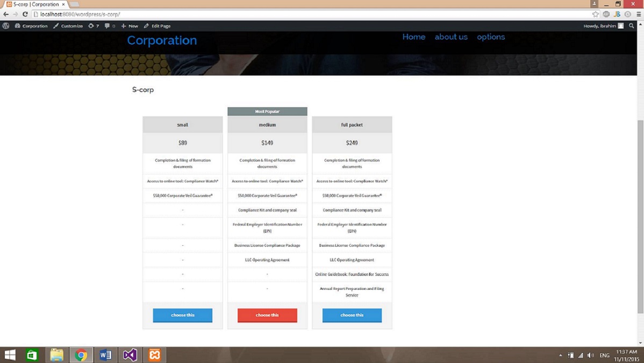
Task: Open the Howdy, Ibrahim account menu
Action: click(x=603, y=26)
